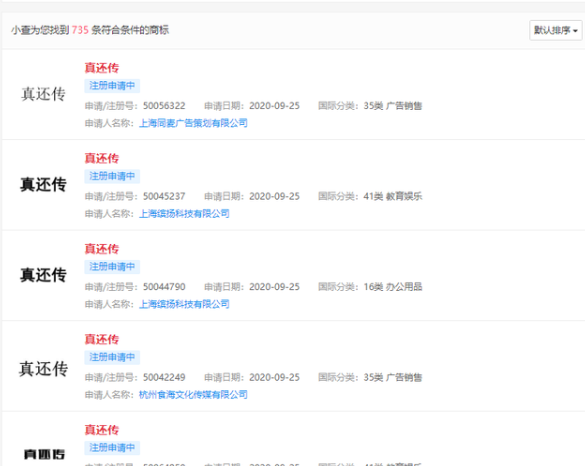This screenshot has width=585, height=466.
Task: Click trademark image for application 50045237
Action: point(43,185)
